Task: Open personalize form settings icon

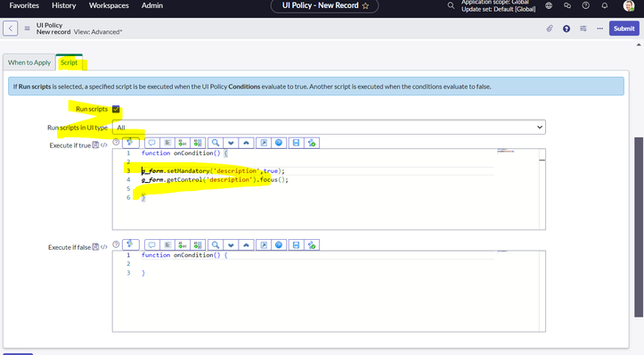Action: tap(583, 29)
